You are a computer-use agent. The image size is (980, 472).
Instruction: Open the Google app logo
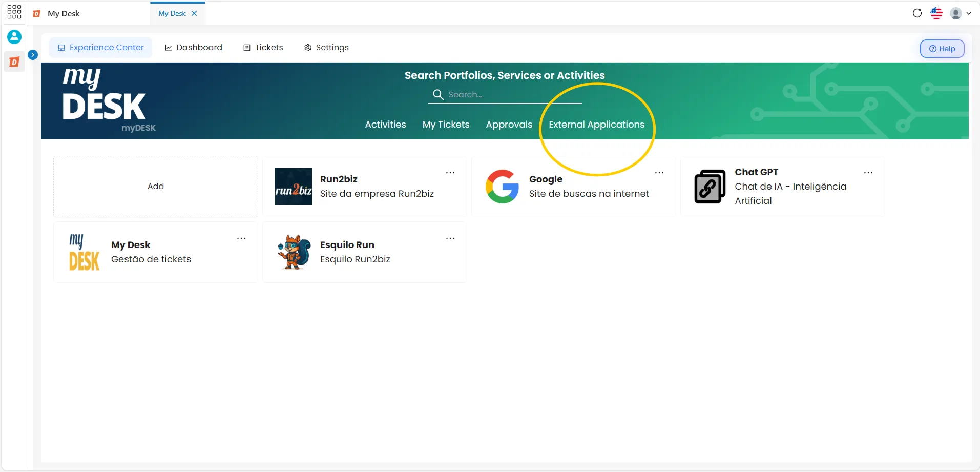coord(502,187)
